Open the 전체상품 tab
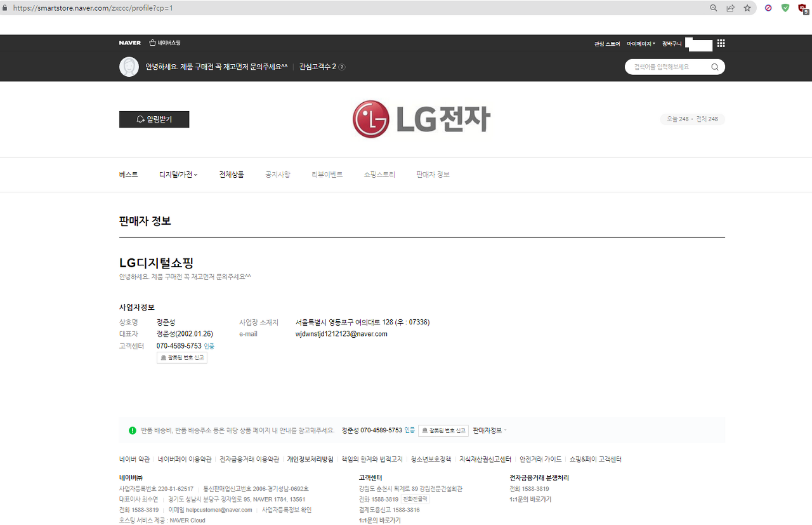812x525 pixels. (232, 175)
